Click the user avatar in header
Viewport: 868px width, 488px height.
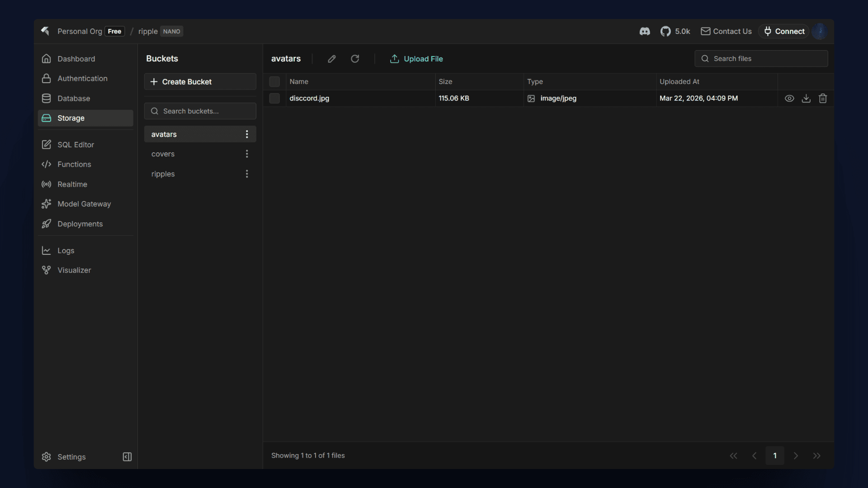point(820,31)
